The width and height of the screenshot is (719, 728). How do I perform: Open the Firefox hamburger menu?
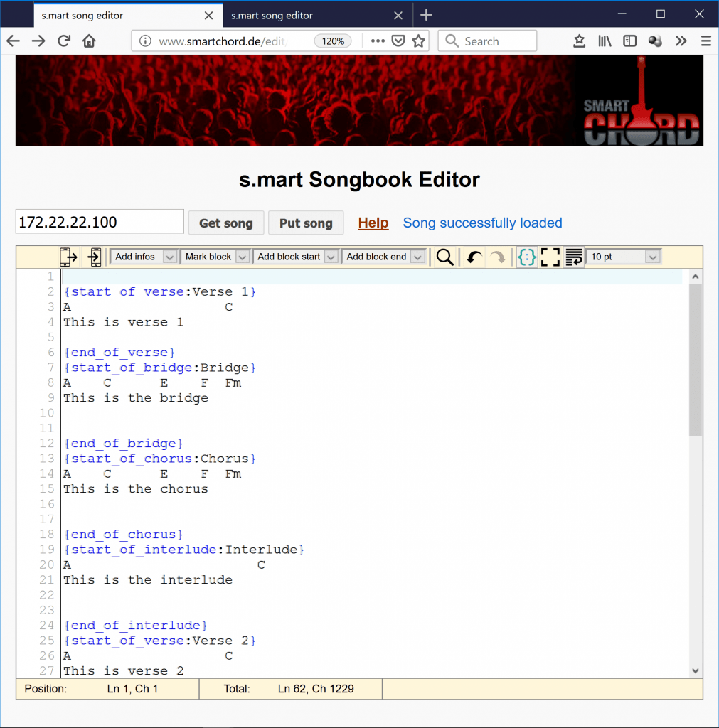(x=706, y=41)
